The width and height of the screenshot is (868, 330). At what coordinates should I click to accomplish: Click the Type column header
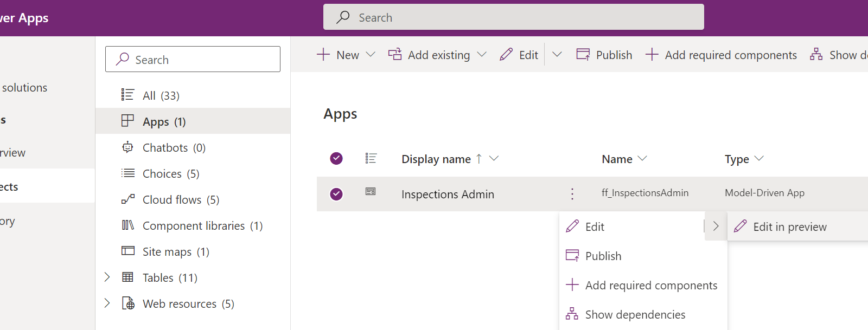point(737,159)
